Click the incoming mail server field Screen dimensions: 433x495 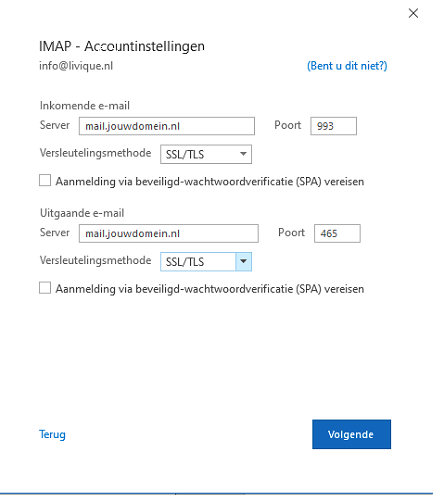point(167,126)
